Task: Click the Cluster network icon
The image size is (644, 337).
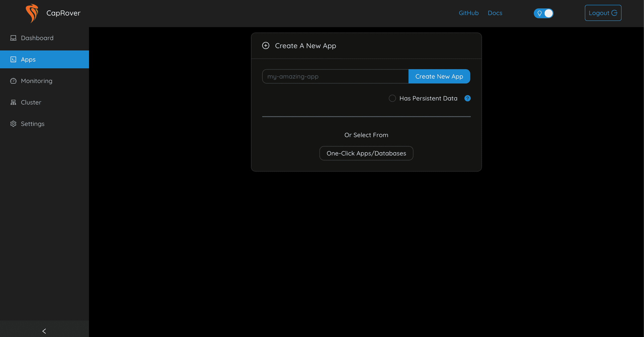Action: (13, 102)
